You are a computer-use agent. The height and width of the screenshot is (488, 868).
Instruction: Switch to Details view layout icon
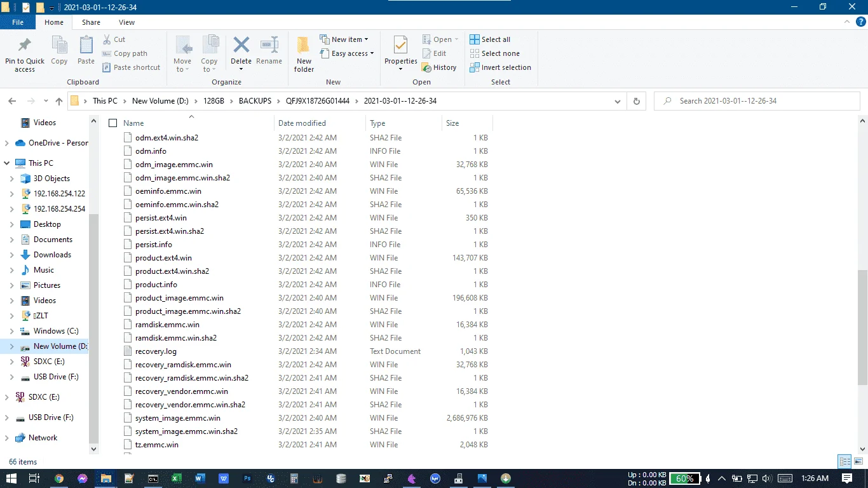[844, 462]
